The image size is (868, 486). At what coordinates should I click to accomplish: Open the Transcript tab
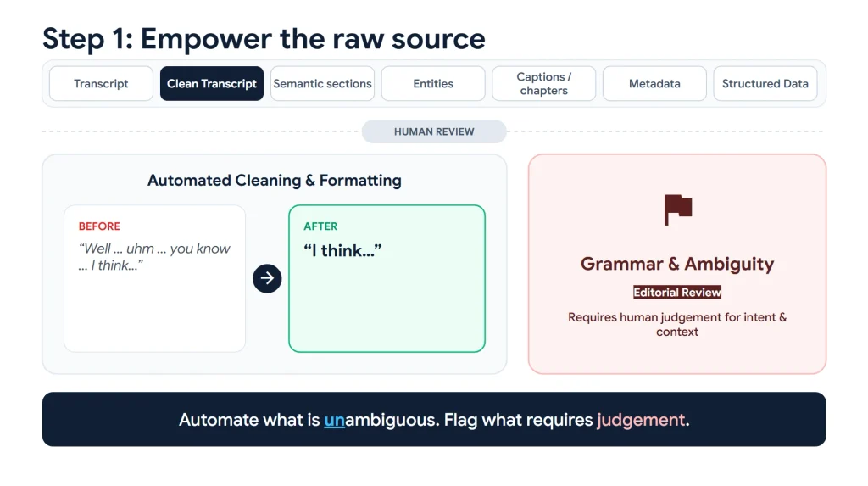coord(101,84)
